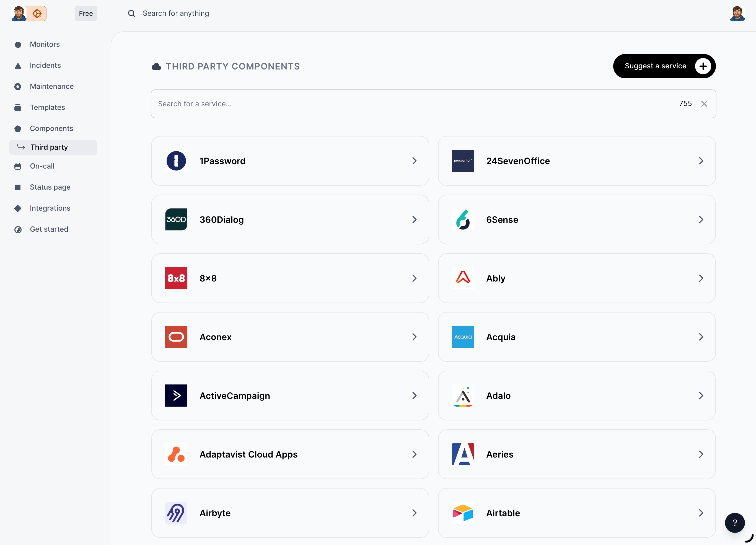Click the 6Sense logo icon

[x=463, y=219]
